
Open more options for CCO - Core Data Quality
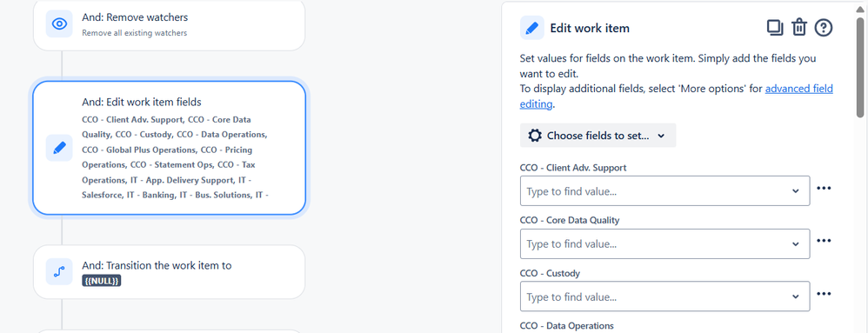[824, 241]
